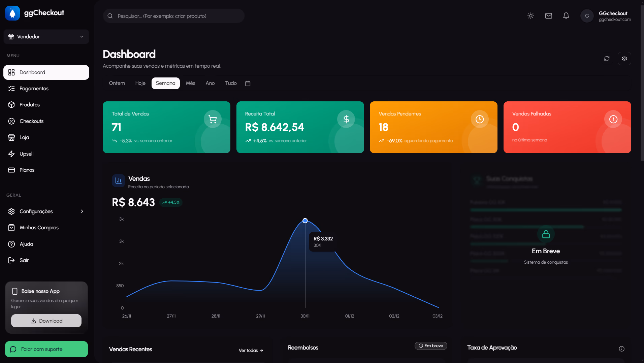Open the Vendedor role dropdown
The height and width of the screenshot is (363, 644).
point(46,37)
